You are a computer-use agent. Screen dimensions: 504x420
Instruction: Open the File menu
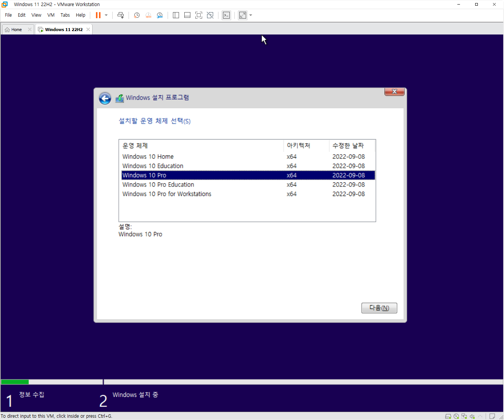8,15
